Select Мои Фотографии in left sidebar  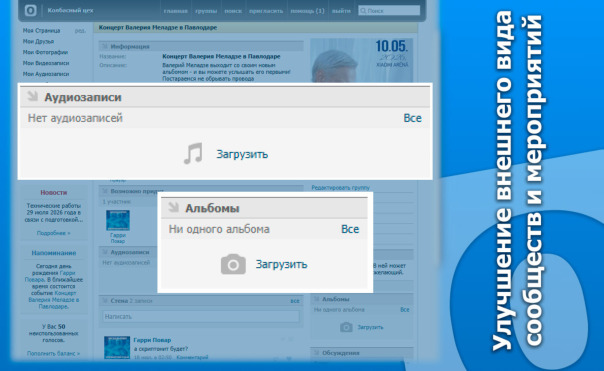(x=45, y=52)
